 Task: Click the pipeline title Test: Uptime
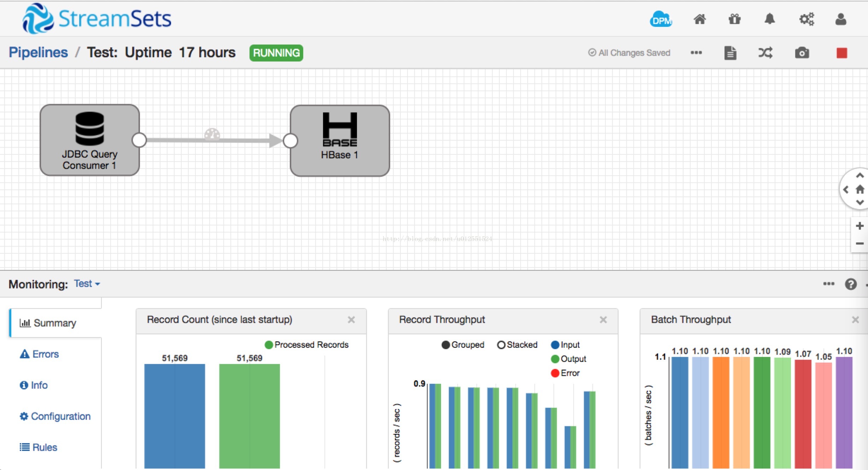coord(161,52)
